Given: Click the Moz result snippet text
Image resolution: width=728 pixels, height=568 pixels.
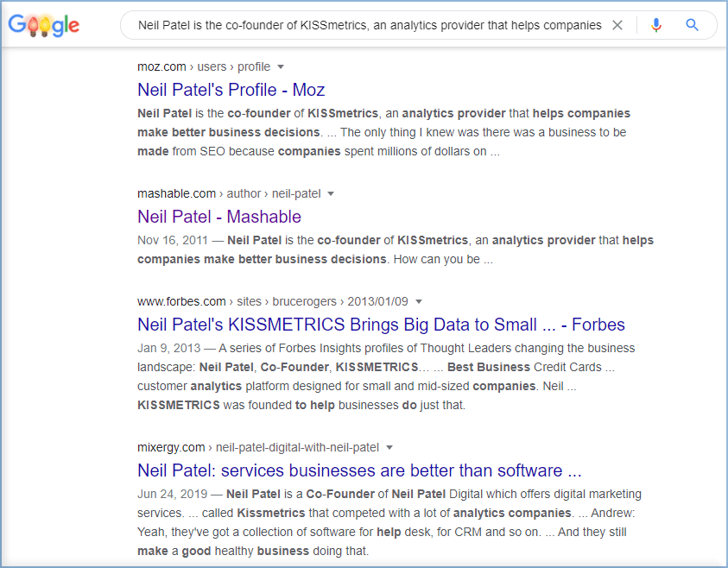Looking at the screenshot, I should (384, 132).
